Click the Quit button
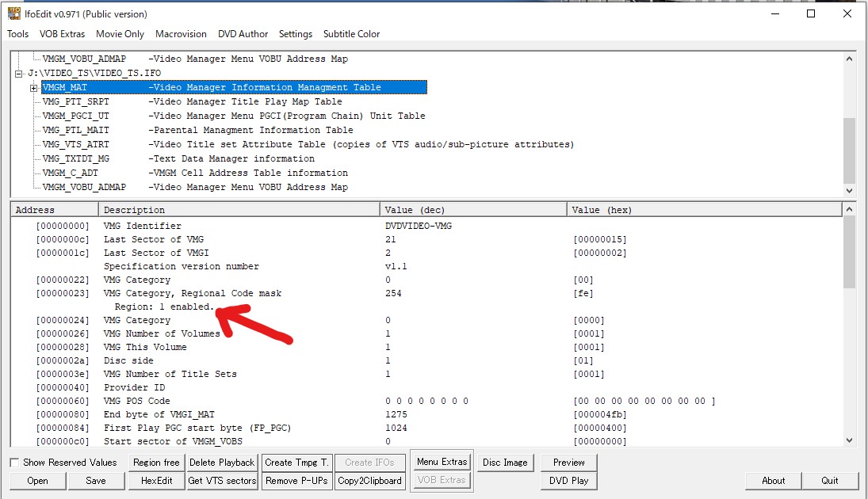 pyautogui.click(x=829, y=481)
